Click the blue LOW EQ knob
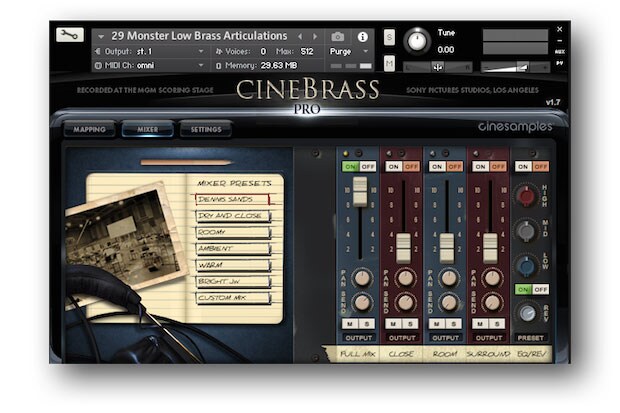Viewport: 620px width, 413px height. [x=526, y=265]
